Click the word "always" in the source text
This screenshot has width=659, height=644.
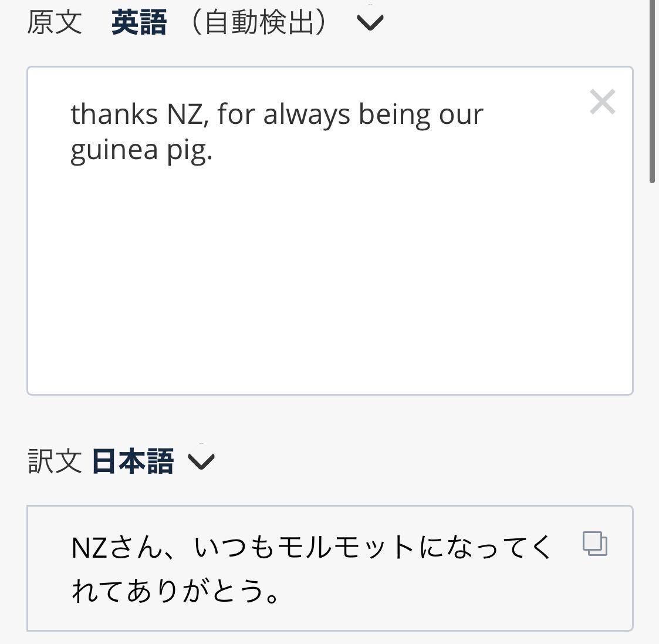[x=306, y=115]
